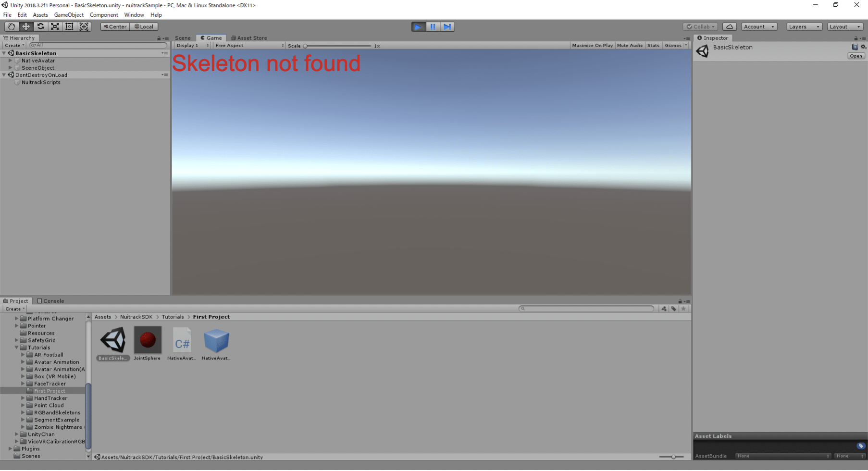The image size is (868, 471).
Task: Select the HandTracker folder
Action: click(50, 398)
